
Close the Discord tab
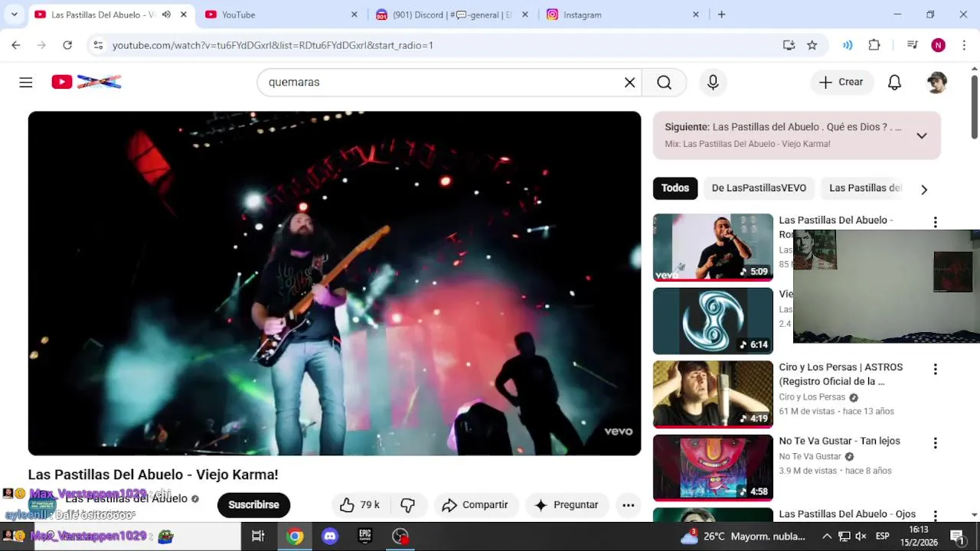click(x=525, y=15)
